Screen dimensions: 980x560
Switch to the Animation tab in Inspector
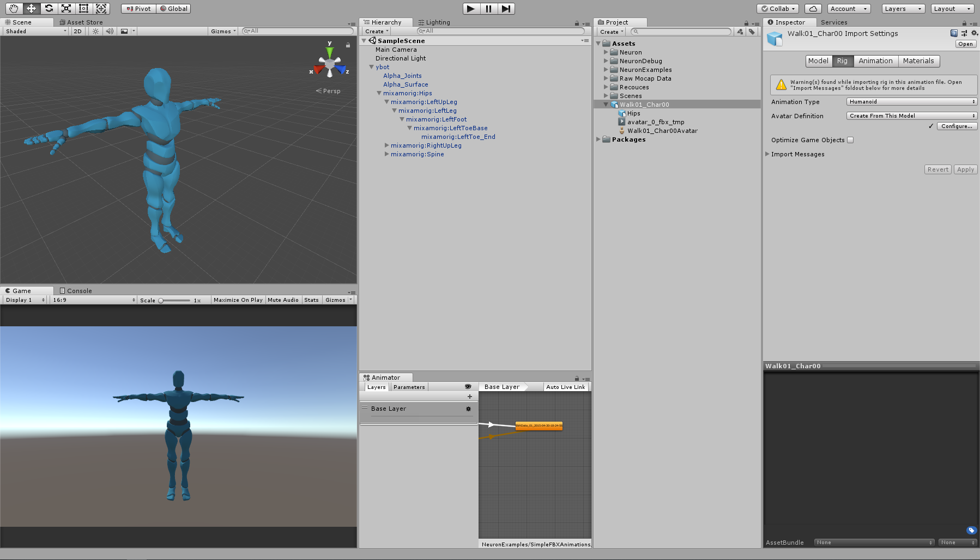875,61
